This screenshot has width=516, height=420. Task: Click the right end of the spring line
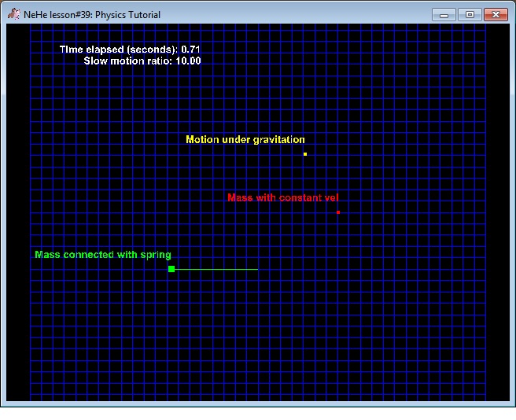[x=256, y=270]
